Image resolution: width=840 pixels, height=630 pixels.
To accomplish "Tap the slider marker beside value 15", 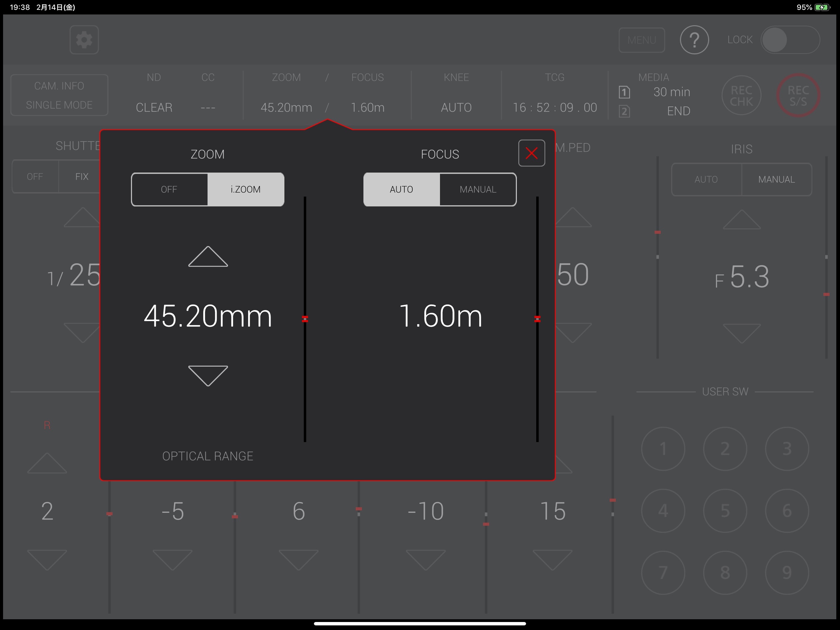I will pos(612,500).
